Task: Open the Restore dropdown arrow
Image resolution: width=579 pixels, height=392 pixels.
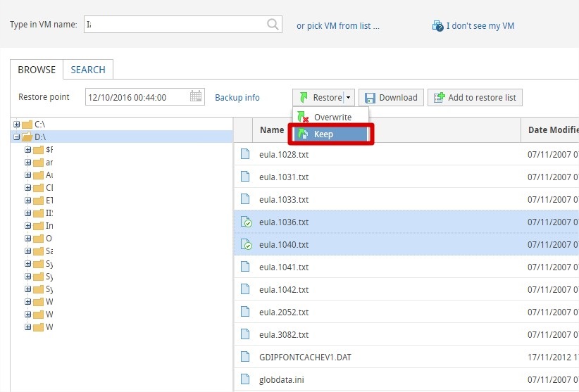Action: [x=348, y=98]
